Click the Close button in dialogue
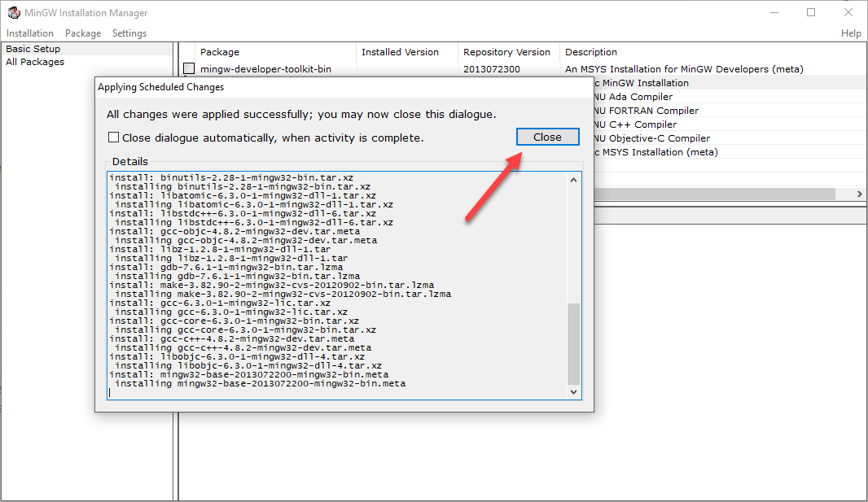Image resolution: width=868 pixels, height=502 pixels. [547, 138]
